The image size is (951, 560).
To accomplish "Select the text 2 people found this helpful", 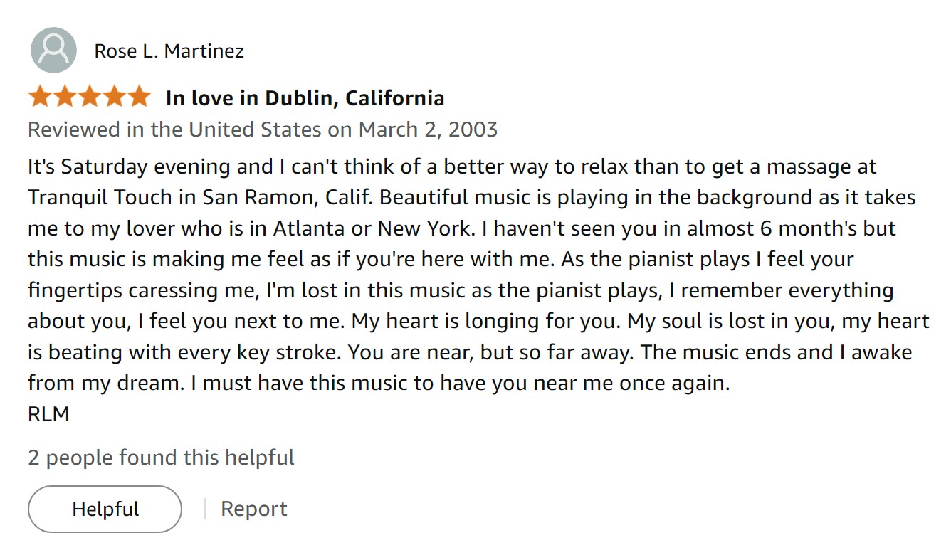I will pos(160,458).
